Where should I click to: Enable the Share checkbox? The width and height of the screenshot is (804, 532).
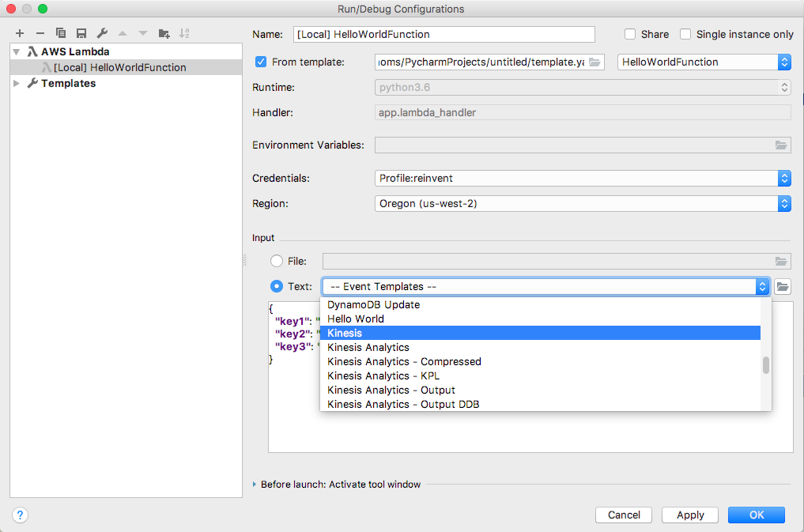click(630, 34)
